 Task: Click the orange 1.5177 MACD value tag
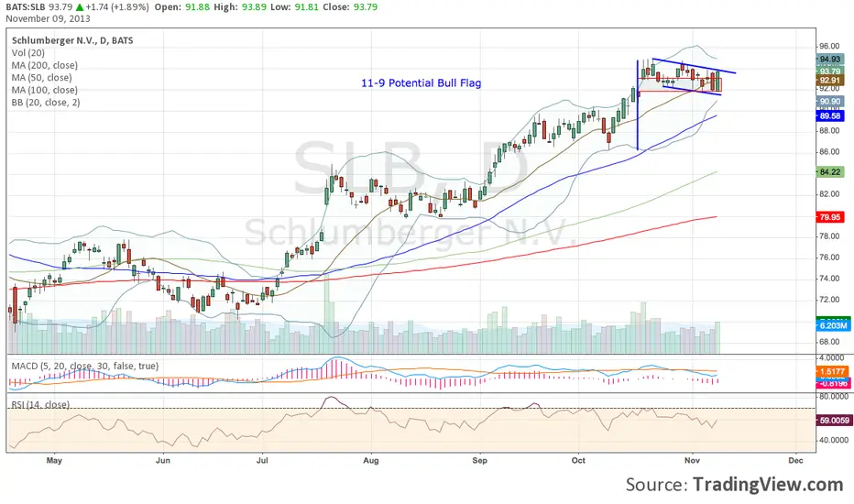[x=832, y=372]
